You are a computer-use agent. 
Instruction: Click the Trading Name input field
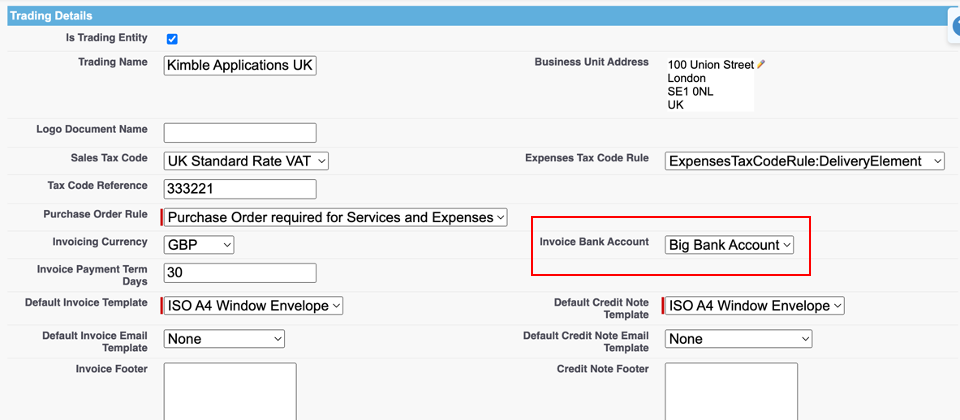pyautogui.click(x=240, y=66)
